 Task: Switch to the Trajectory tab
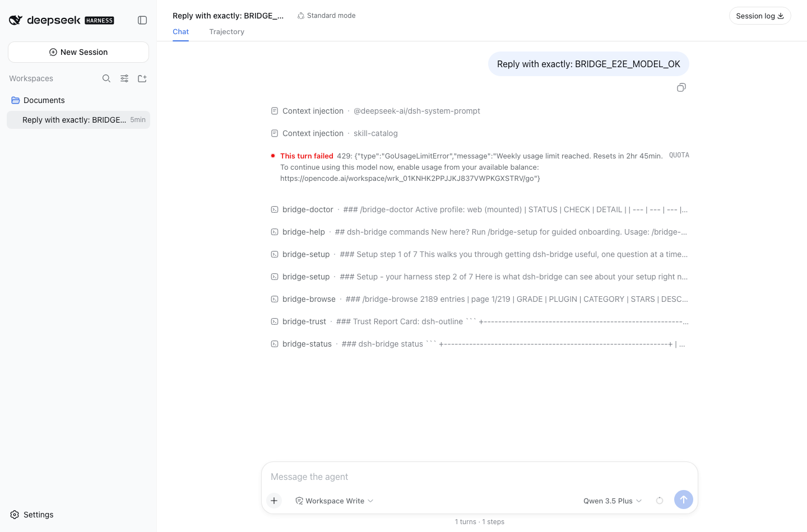click(227, 32)
